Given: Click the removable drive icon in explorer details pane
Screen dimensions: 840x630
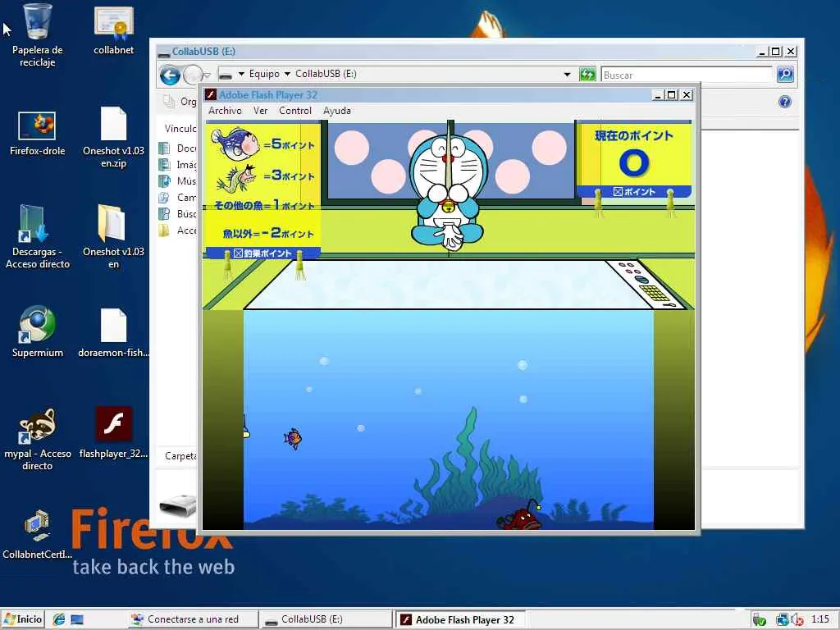Looking at the screenshot, I should (178, 505).
